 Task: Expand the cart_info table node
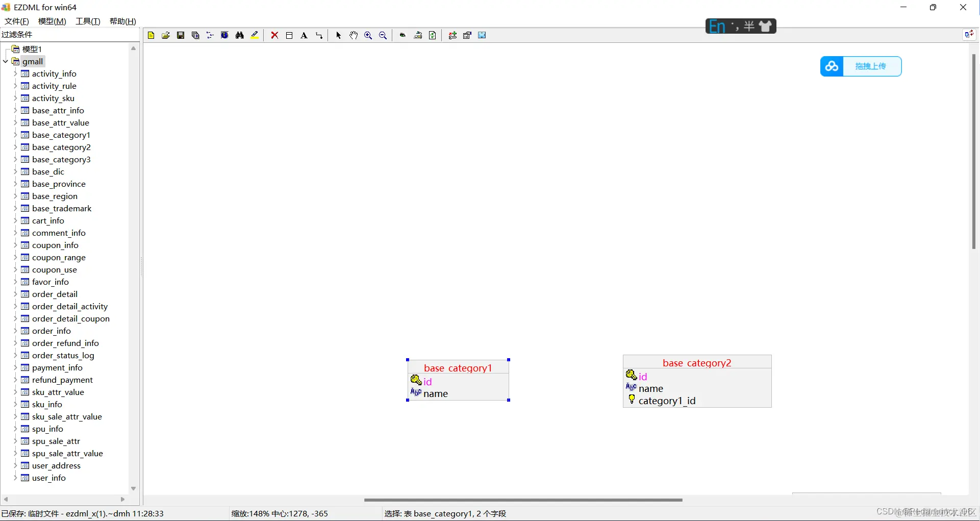tap(15, 220)
